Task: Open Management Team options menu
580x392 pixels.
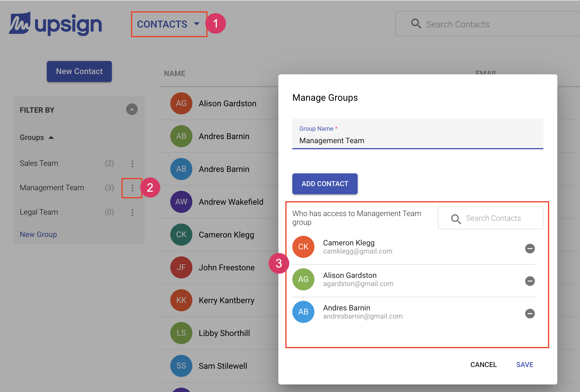Action: pos(133,188)
